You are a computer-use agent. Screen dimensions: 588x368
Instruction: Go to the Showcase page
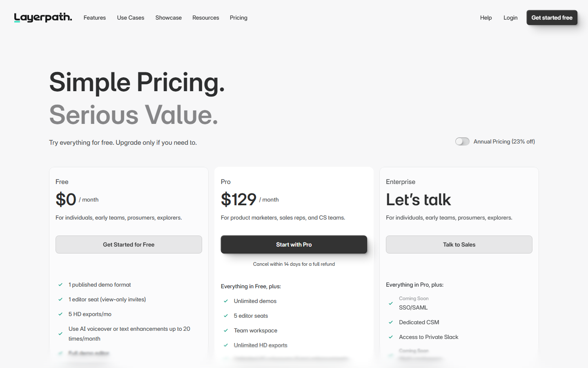pyautogui.click(x=168, y=18)
